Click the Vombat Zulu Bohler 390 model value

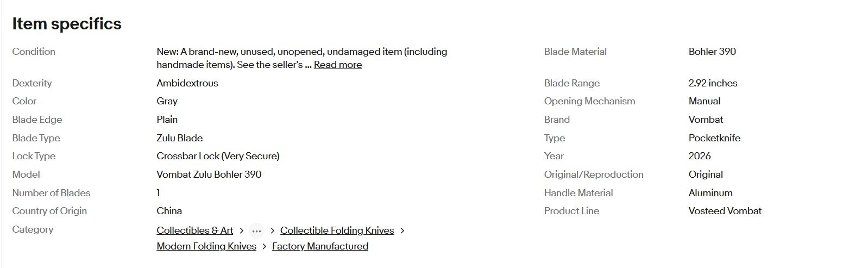click(x=209, y=174)
